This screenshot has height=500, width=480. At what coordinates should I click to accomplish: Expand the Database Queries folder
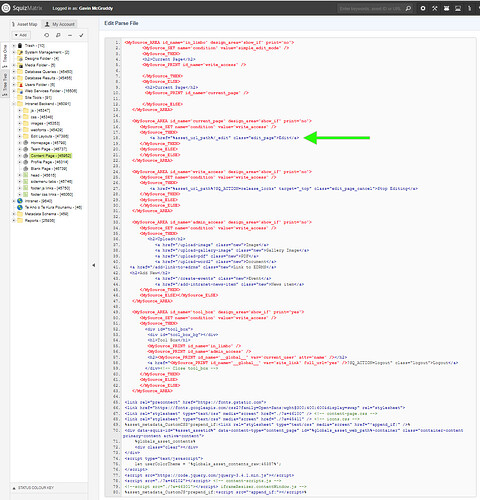(14, 71)
